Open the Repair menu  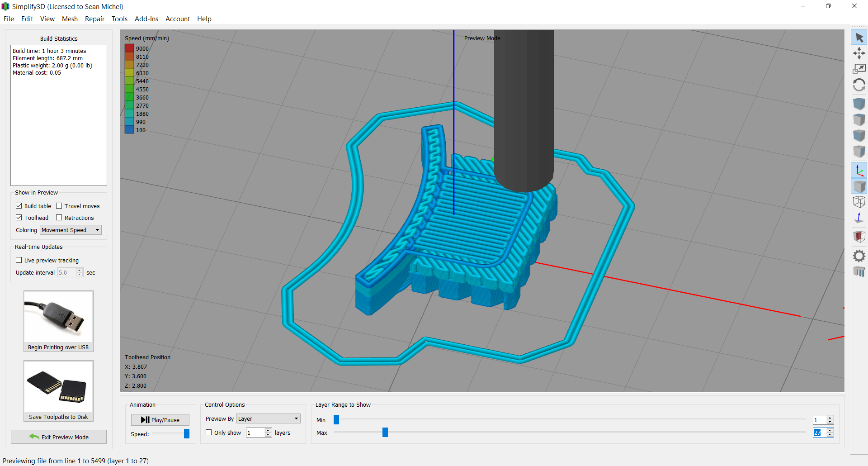[x=94, y=19]
